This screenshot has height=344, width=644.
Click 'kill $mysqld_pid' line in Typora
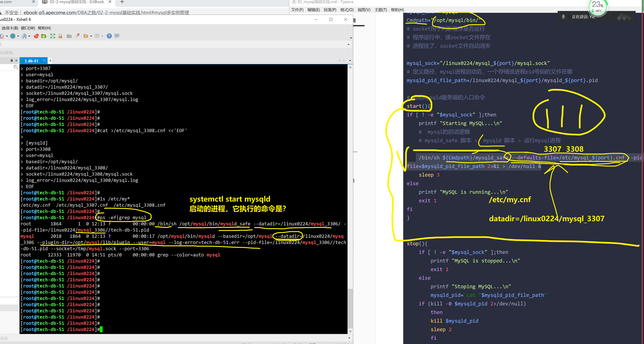pos(455,321)
